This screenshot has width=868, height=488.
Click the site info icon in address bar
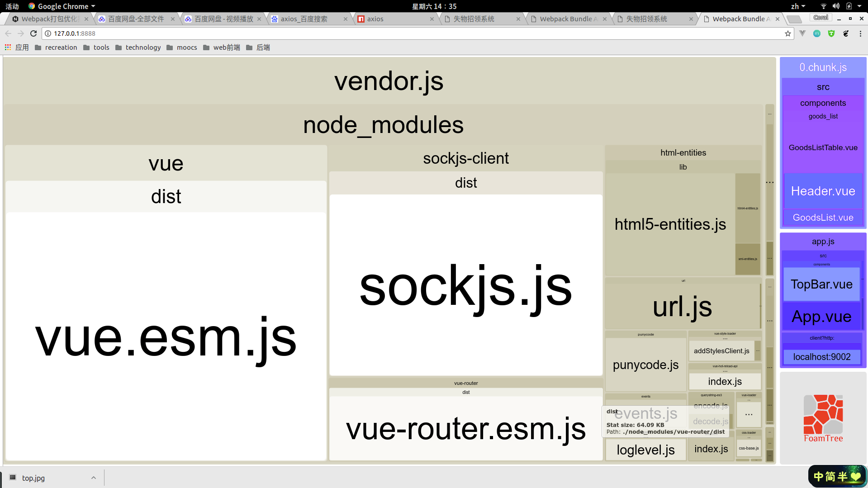tap(48, 33)
